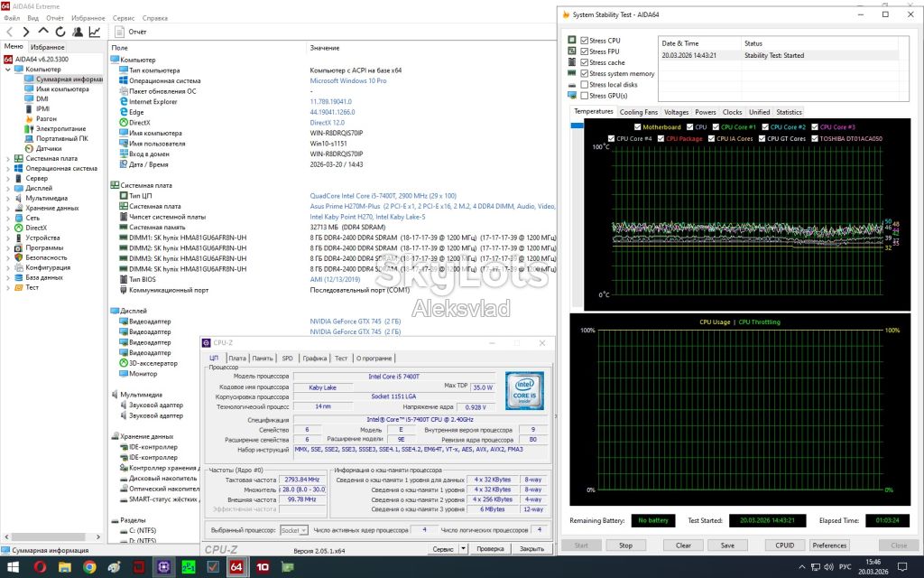Expand the Сервер tree node
924x578 pixels.
pyautogui.click(x=7, y=178)
